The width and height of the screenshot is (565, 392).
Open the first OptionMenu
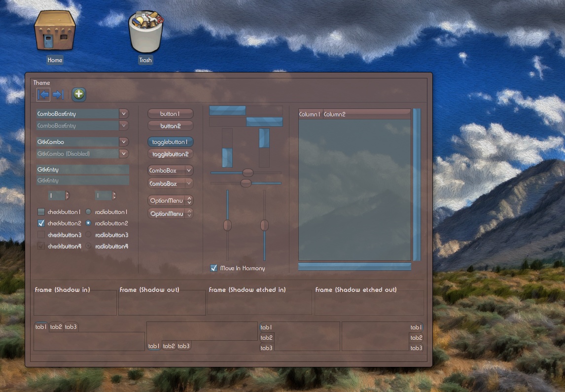click(170, 201)
